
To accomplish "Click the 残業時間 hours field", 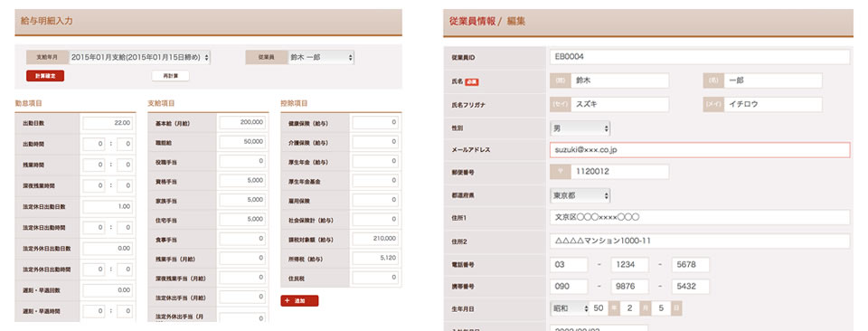I will (93, 165).
